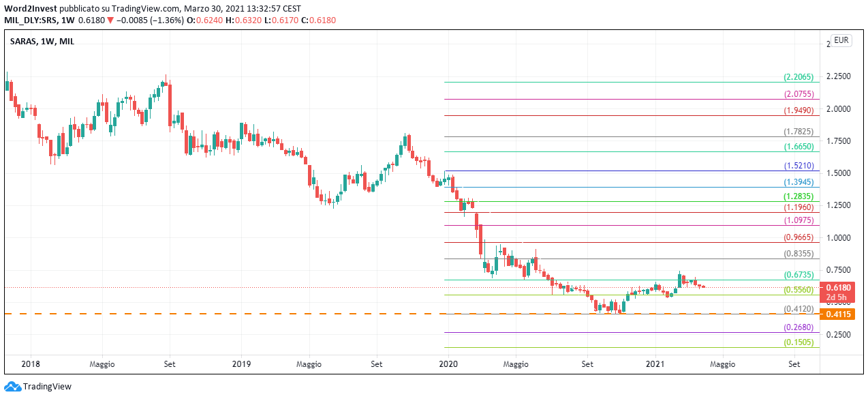Click the (1.6650) level label
Viewport: 868px width, 399px height.
coord(799,147)
